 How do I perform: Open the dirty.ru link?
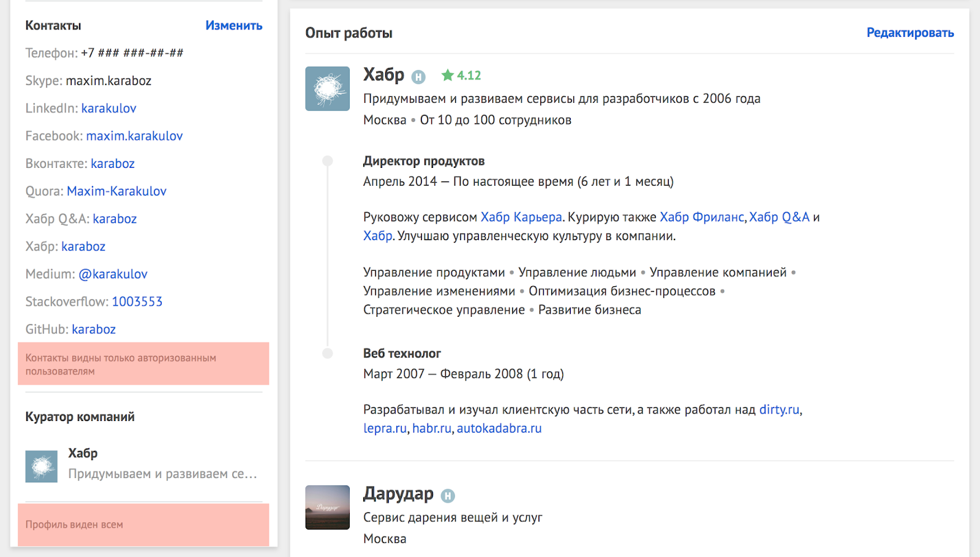[780, 409]
